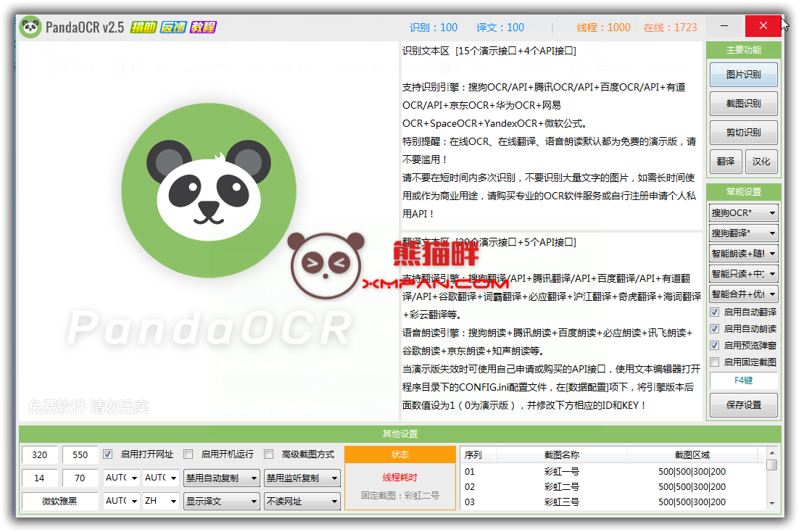
Task: Click the screenshot list scrollbar down arrow
Action: tap(771, 504)
